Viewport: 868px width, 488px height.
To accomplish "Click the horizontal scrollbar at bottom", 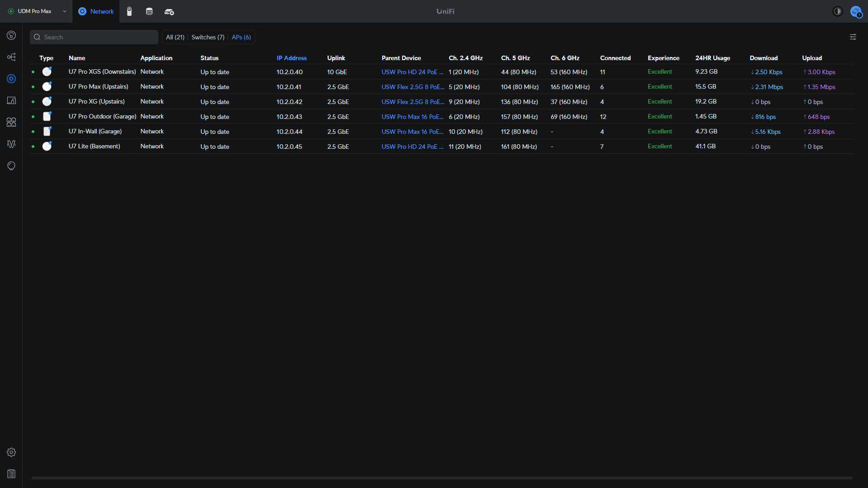I will click(x=442, y=478).
